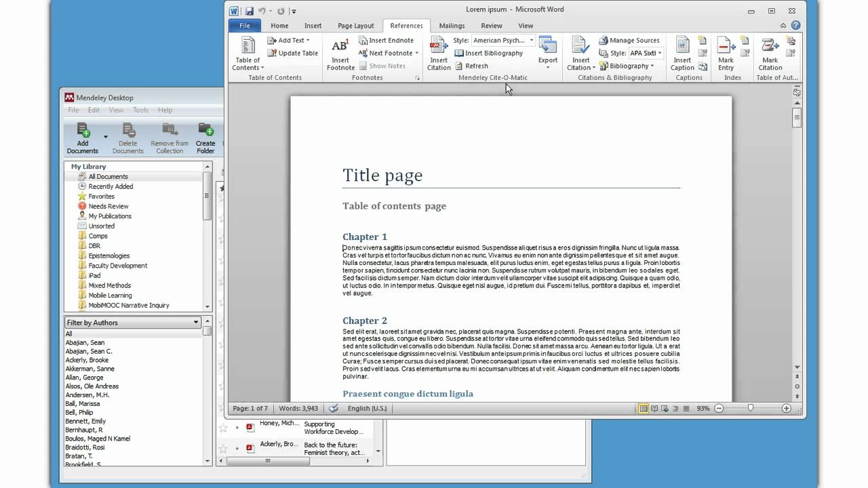Open the Footnotes dialog launcher
Screen dimensions: 868x488
(x=418, y=78)
